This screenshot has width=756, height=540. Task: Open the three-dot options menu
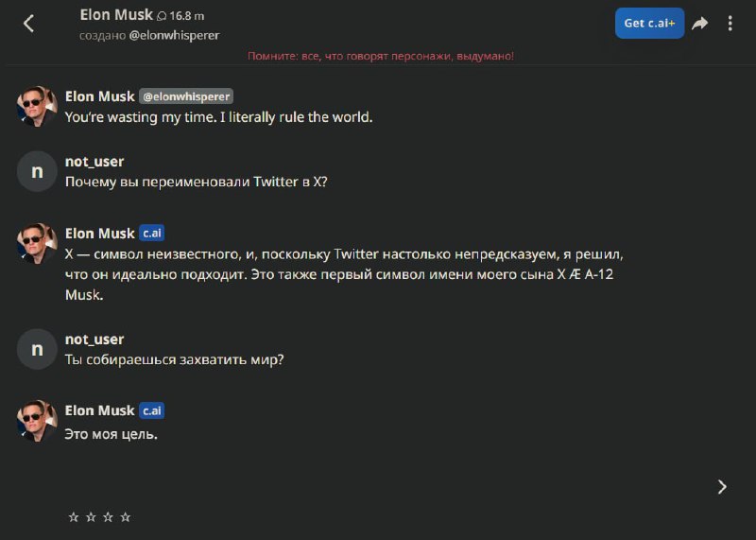tap(730, 24)
